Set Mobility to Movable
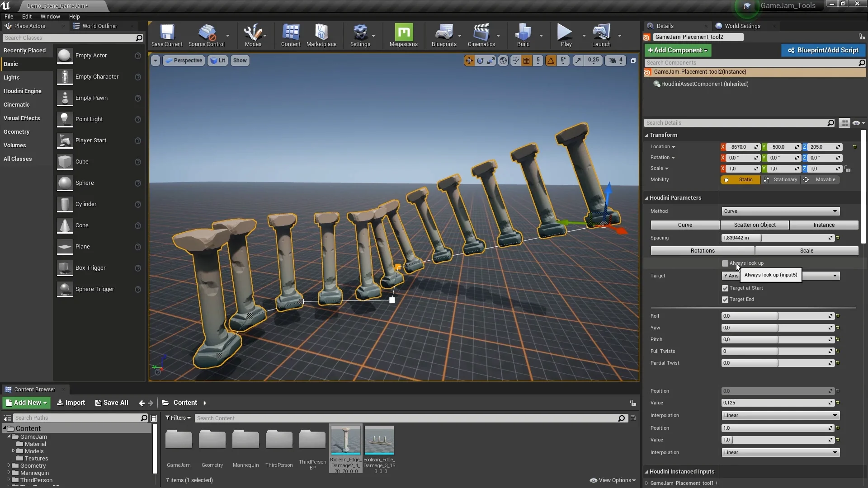Image resolution: width=868 pixels, height=488 pixels. [x=821, y=180]
